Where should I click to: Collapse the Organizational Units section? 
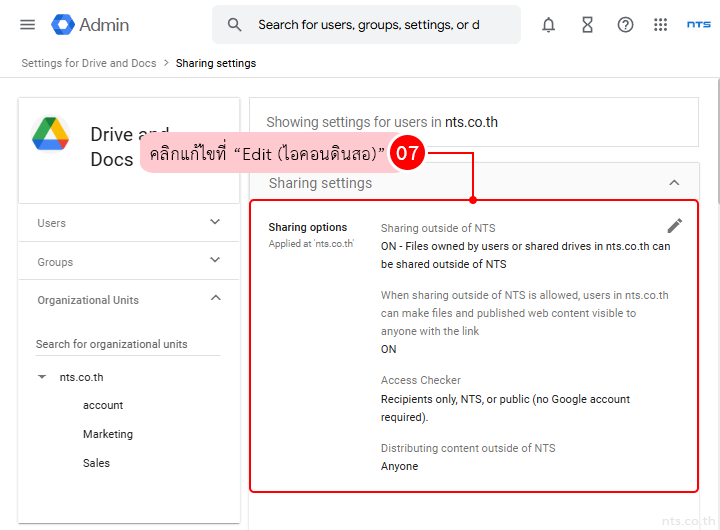pyautogui.click(x=215, y=299)
